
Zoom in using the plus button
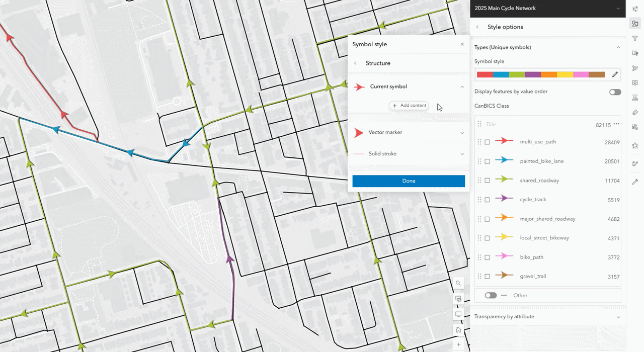pyautogui.click(x=458, y=344)
